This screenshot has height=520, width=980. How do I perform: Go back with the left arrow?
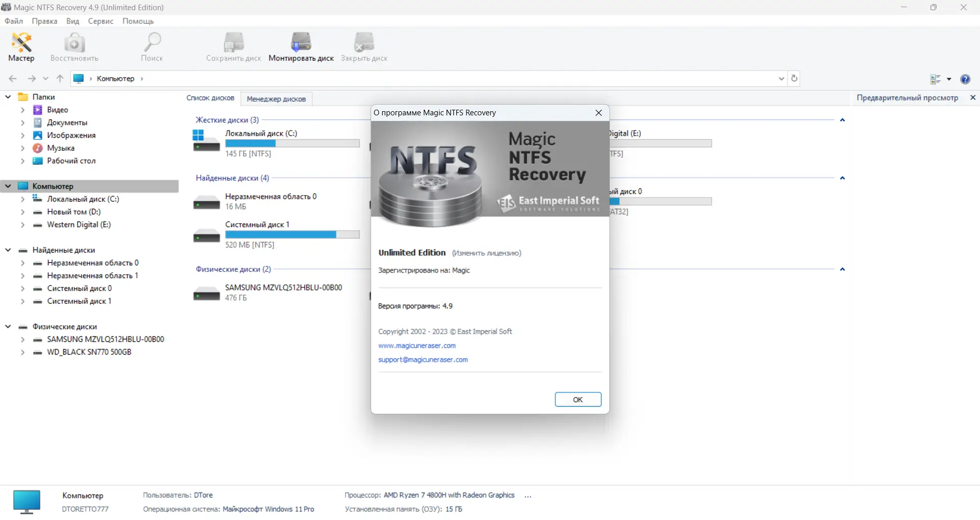click(13, 79)
